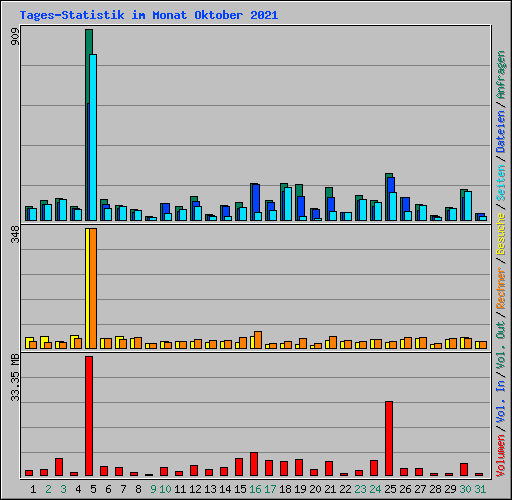512x500 pixels.
Task: Click day 10 on the x-axis
Action: [x=165, y=489]
